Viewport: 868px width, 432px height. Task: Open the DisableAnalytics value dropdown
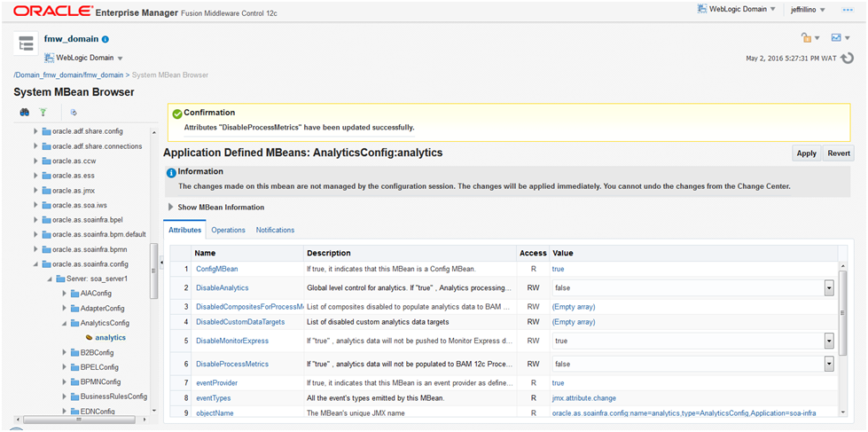point(828,287)
